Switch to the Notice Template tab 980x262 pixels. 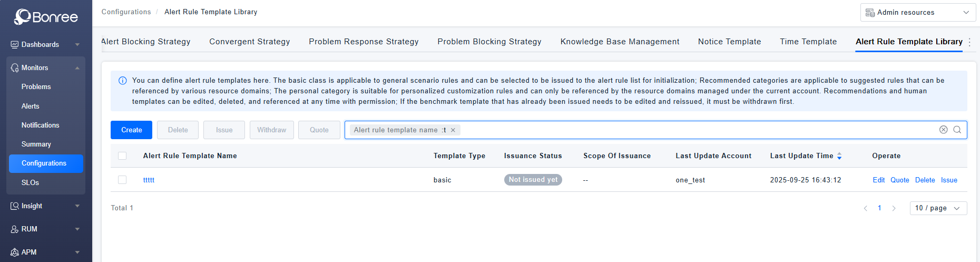(x=729, y=42)
